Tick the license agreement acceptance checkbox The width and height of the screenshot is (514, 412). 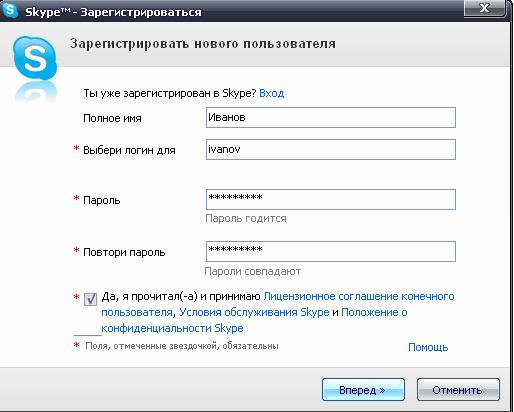point(90,299)
